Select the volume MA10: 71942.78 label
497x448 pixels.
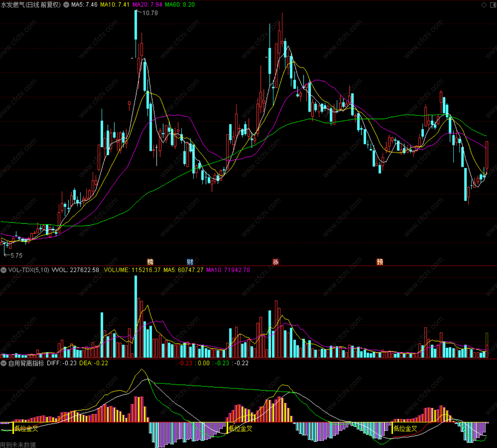pos(228,270)
